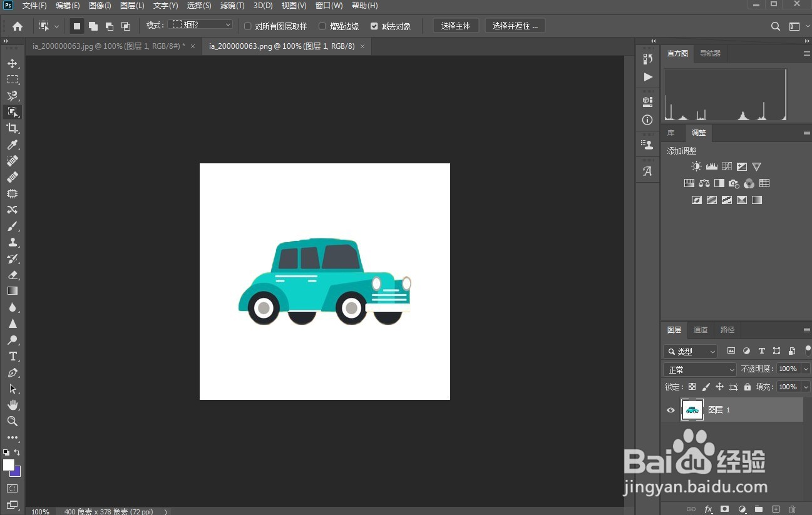The height and width of the screenshot is (515, 812).
Task: Switch to the 通道 tab
Action: (701, 330)
